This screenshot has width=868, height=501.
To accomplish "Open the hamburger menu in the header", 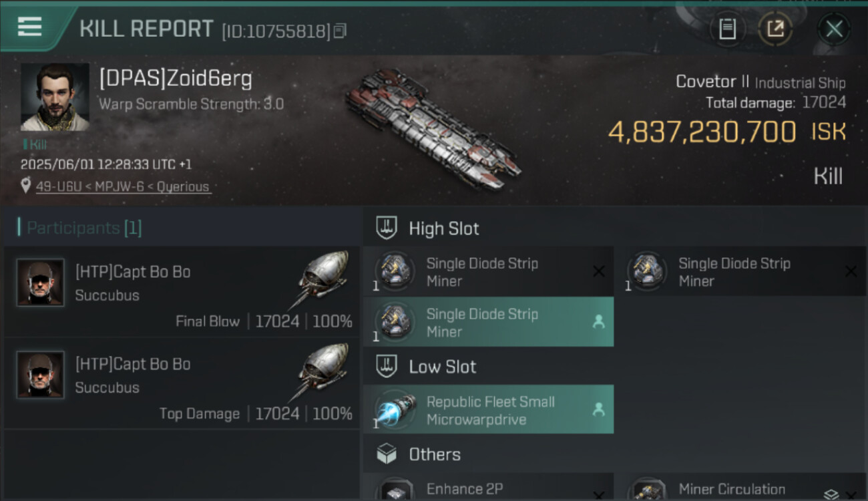I will pos(30,27).
